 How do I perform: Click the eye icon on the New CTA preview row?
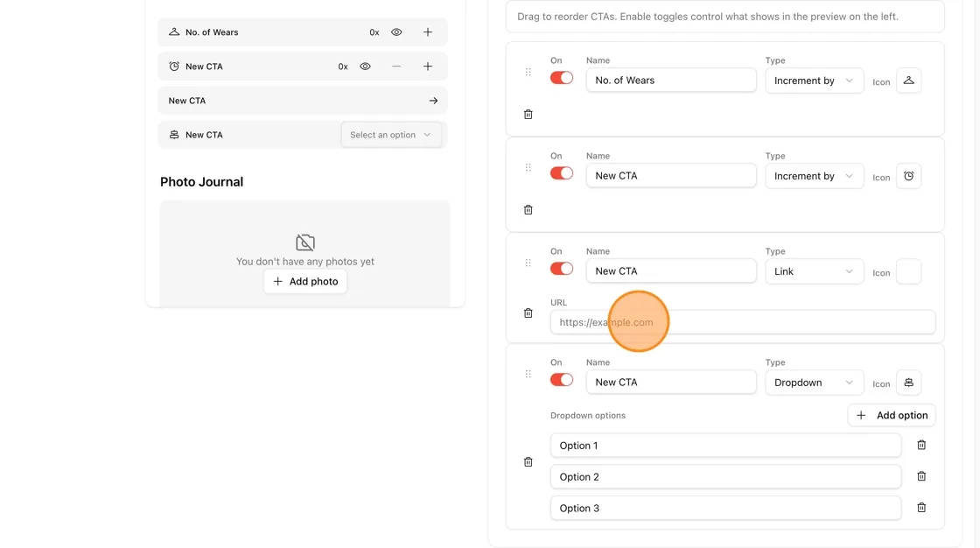point(365,67)
